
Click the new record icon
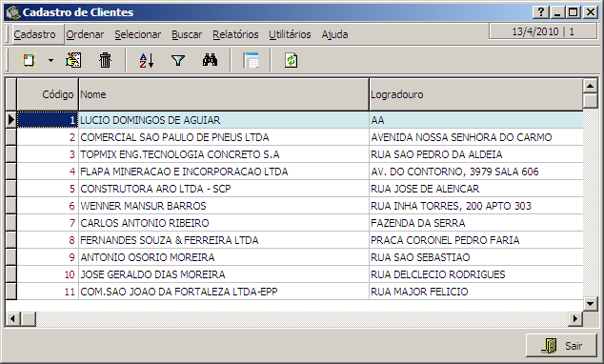pyautogui.click(x=29, y=60)
